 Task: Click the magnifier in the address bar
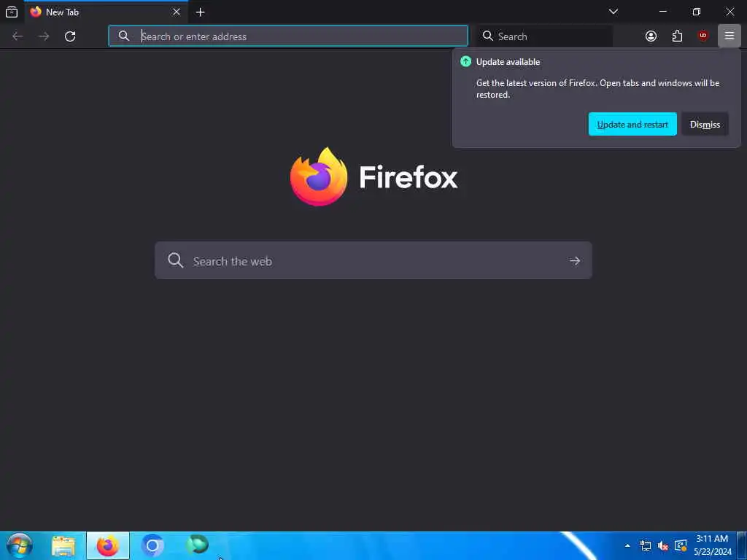[124, 36]
